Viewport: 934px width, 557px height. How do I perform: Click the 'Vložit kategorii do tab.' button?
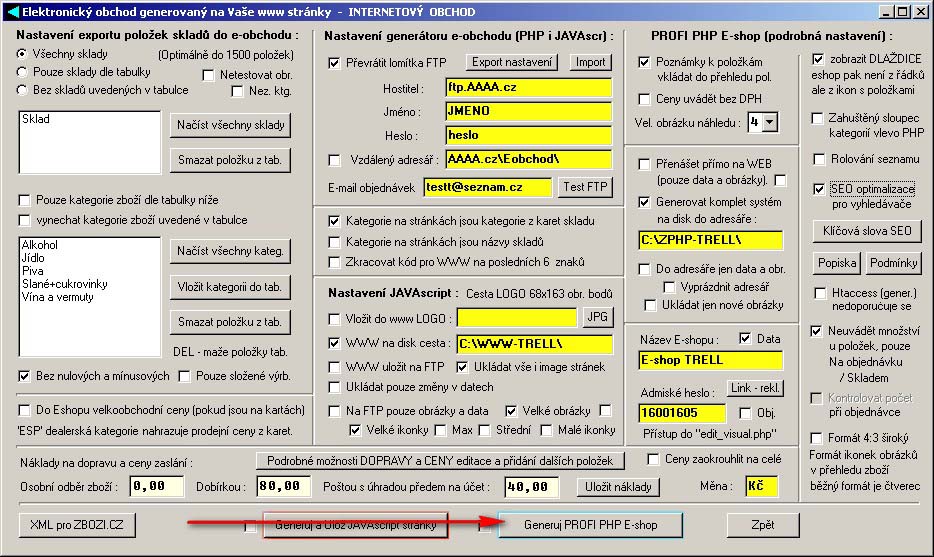pyautogui.click(x=230, y=287)
